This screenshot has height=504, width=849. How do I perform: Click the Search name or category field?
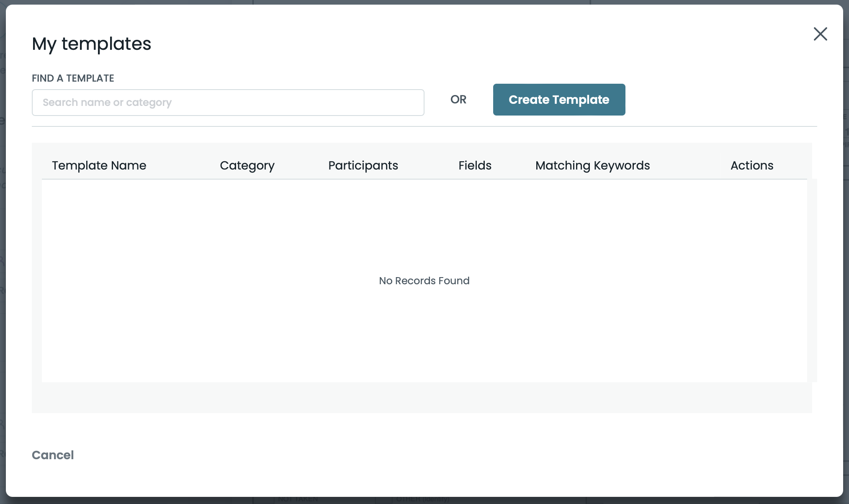tap(228, 103)
